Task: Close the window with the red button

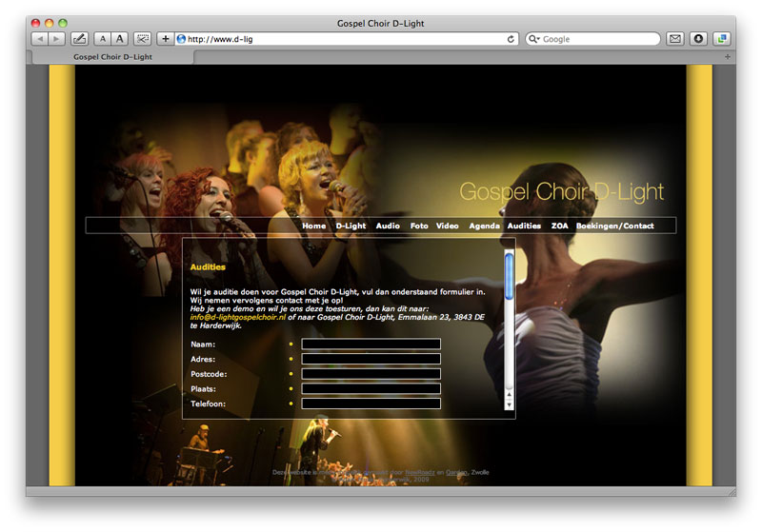Action: 35,23
